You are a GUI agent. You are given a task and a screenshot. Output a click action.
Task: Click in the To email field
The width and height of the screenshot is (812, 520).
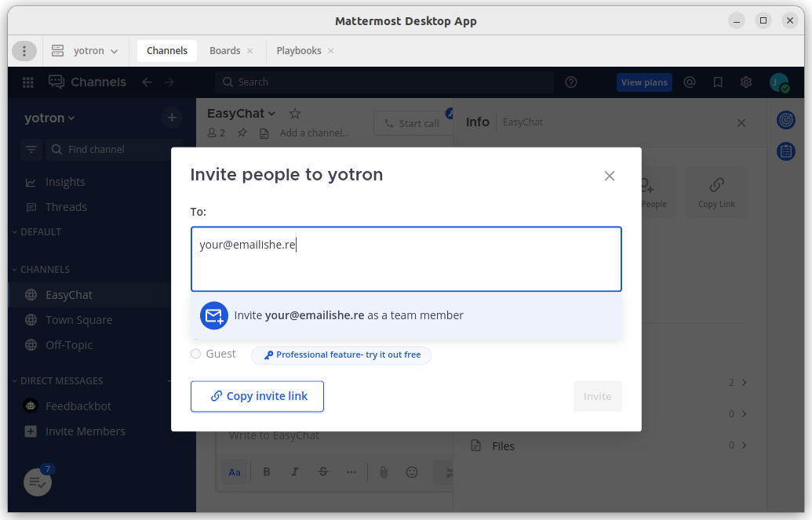tap(406, 259)
